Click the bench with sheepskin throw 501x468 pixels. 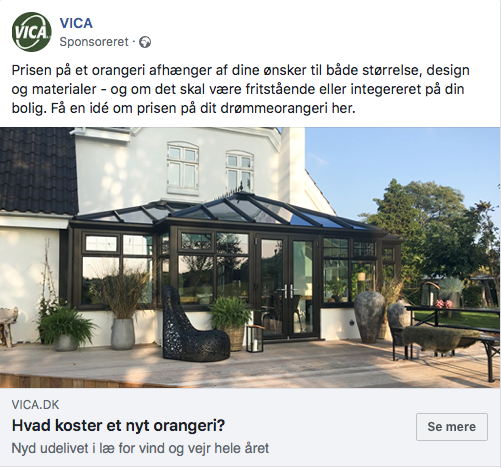pyautogui.click(x=443, y=342)
